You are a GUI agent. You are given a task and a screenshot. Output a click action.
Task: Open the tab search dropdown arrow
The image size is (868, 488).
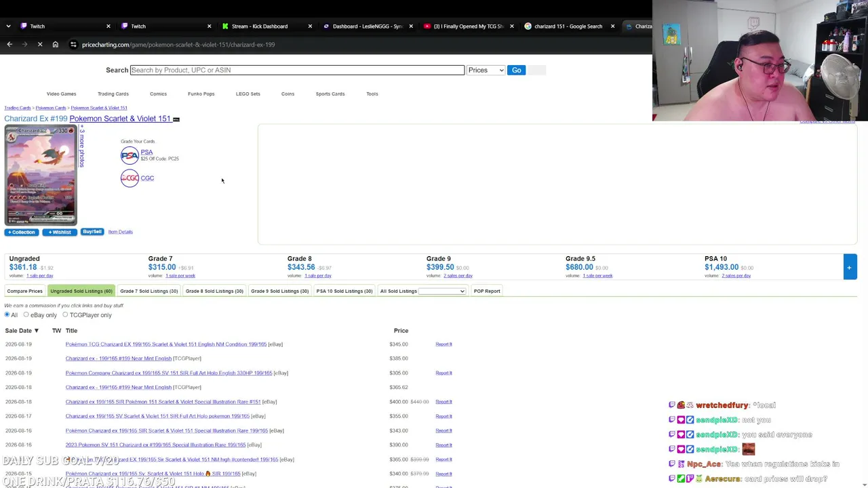(x=8, y=26)
